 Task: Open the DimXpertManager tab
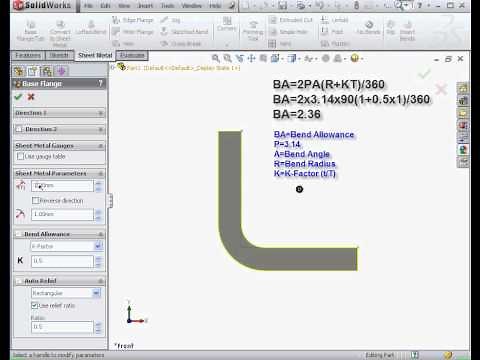[61, 71]
